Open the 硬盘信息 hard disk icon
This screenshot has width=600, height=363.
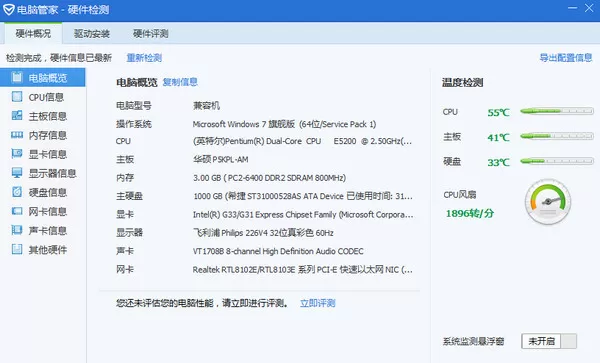(x=17, y=192)
